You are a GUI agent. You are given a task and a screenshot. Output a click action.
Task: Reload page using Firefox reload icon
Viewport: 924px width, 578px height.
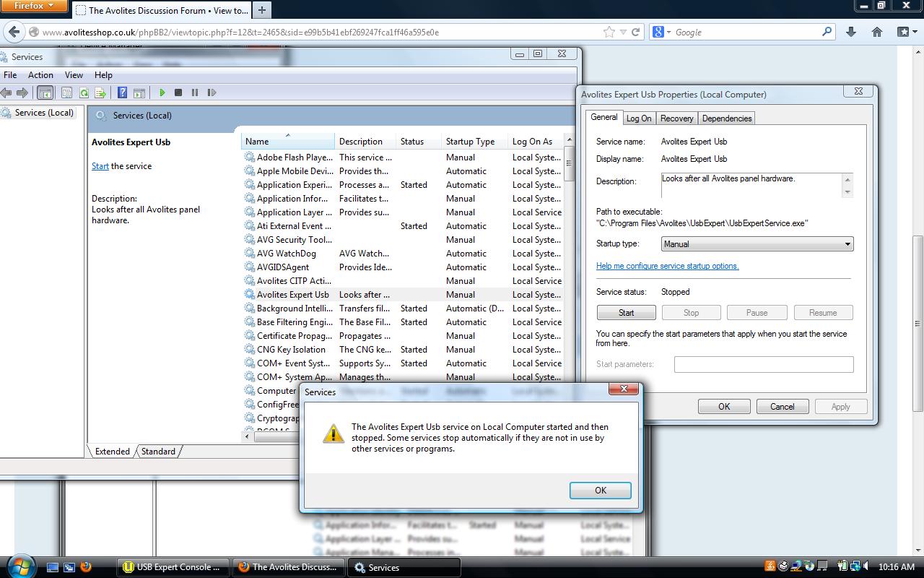pyautogui.click(x=636, y=32)
